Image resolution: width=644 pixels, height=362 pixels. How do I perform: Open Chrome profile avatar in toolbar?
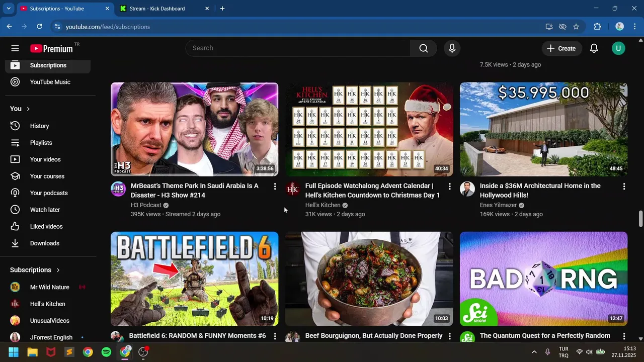tap(620, 27)
